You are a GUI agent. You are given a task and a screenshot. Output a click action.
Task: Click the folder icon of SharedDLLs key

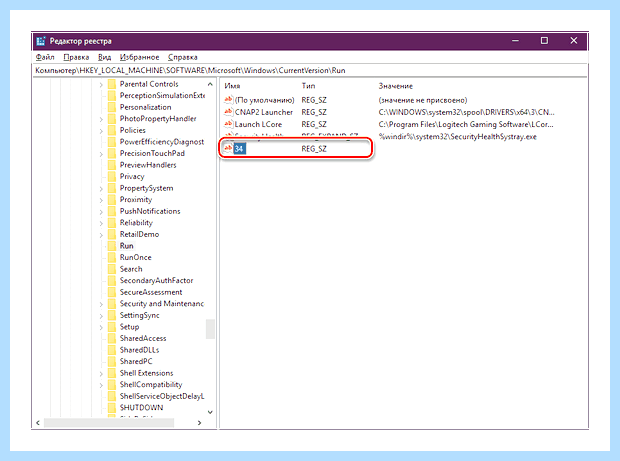(112, 350)
